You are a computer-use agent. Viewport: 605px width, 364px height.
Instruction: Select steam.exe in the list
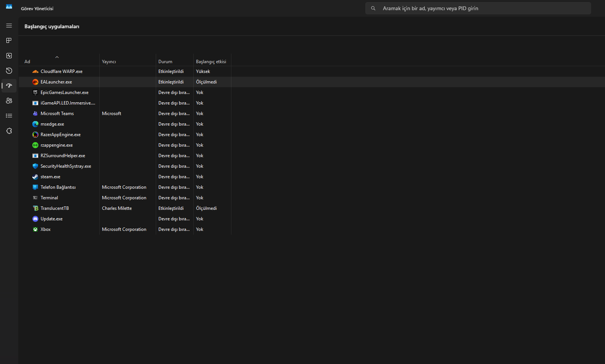pyautogui.click(x=50, y=177)
